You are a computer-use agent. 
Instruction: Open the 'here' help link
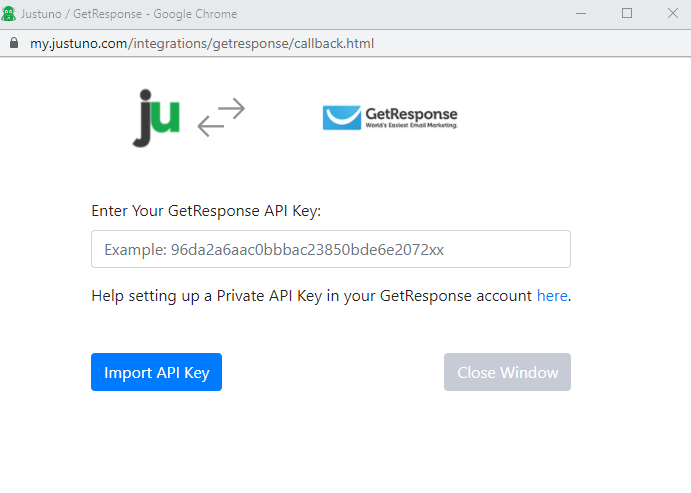pyautogui.click(x=552, y=296)
